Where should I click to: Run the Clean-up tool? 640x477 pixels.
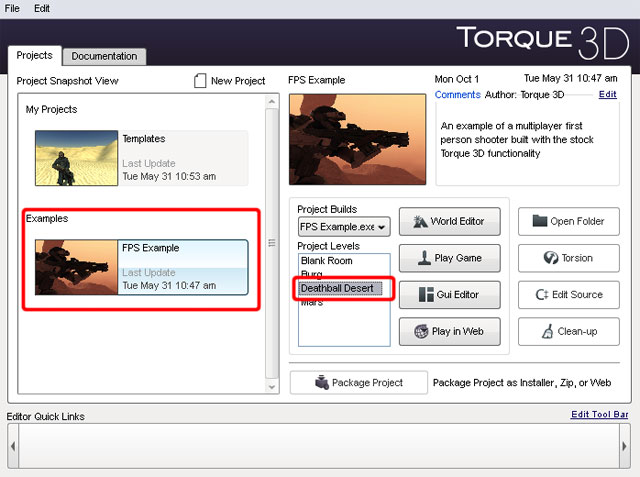[568, 332]
